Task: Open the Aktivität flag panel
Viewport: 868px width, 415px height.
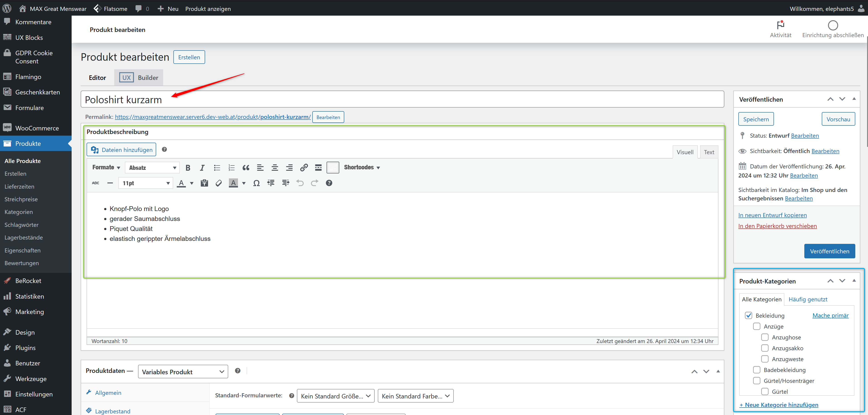Action: (x=781, y=29)
